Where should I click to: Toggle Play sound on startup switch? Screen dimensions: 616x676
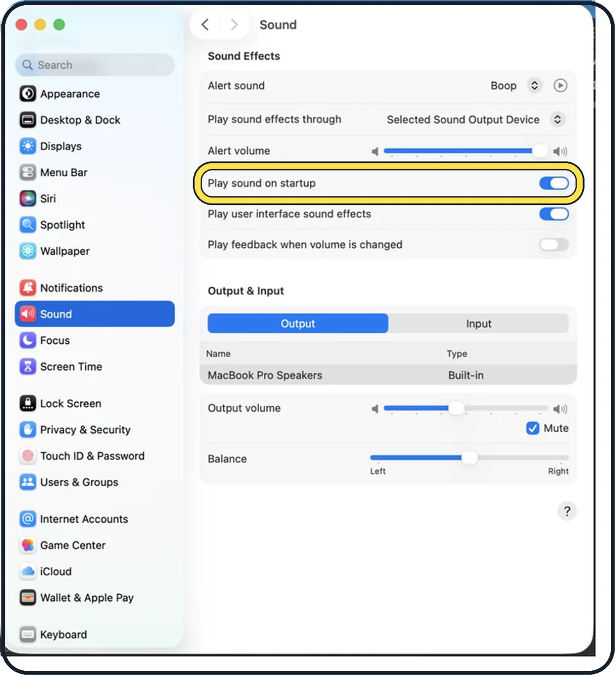(554, 183)
